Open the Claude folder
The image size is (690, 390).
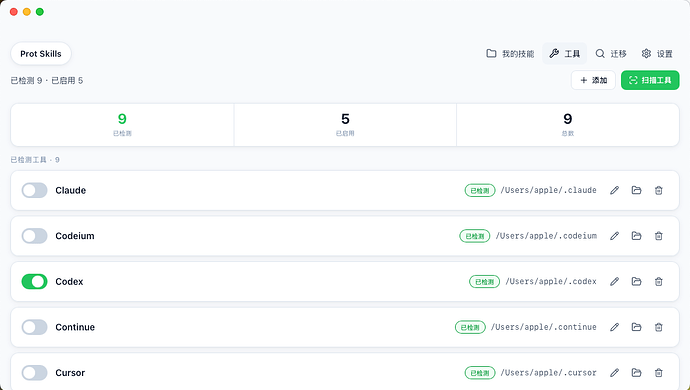tap(636, 190)
